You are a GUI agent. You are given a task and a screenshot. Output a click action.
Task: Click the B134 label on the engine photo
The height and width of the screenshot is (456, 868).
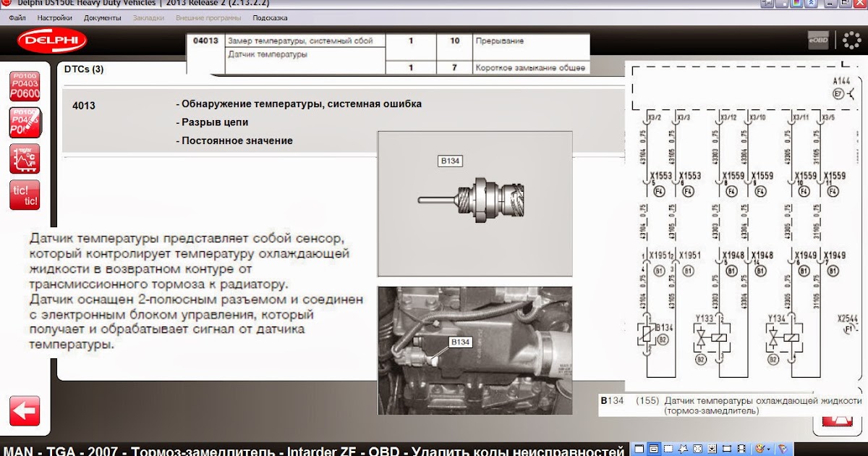[461, 342]
